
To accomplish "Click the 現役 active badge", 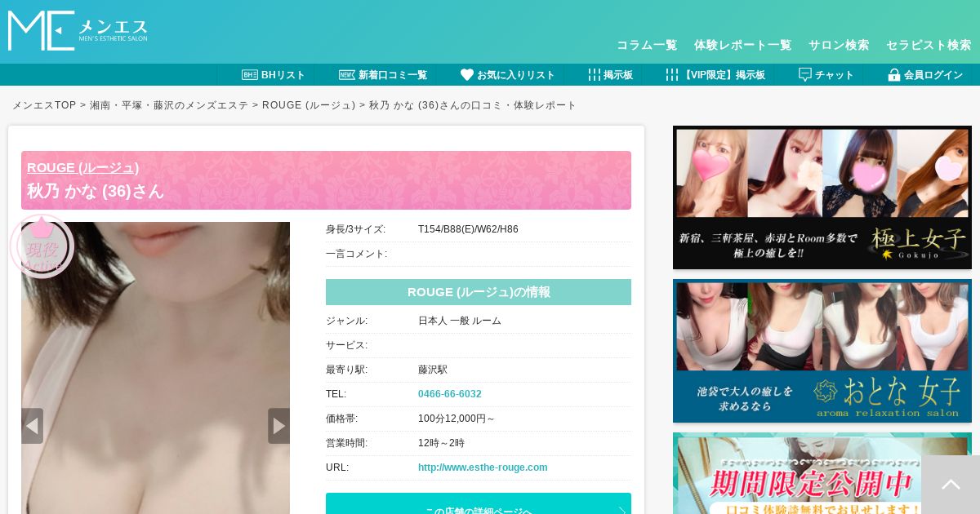I will click(x=42, y=246).
